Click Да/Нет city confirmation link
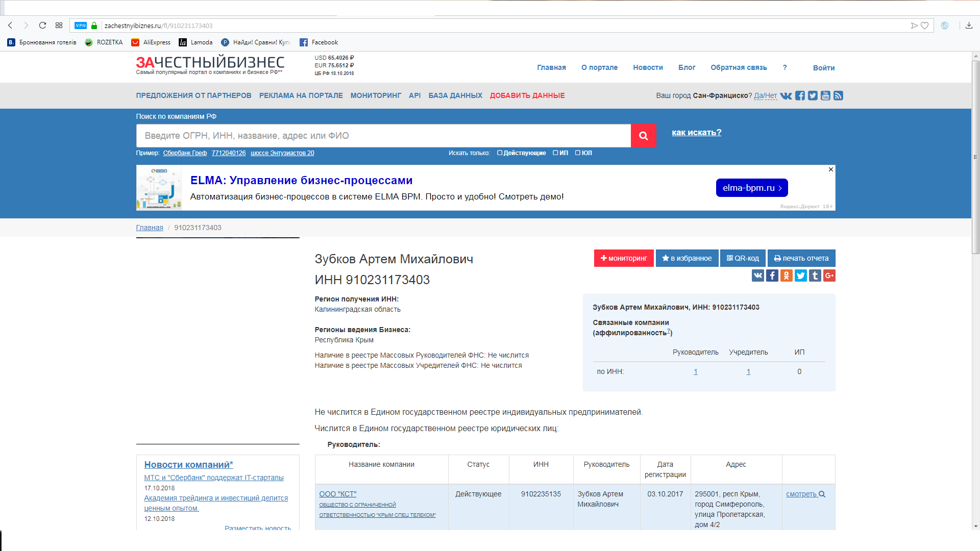The height and width of the screenshot is (551, 980). 765,95
